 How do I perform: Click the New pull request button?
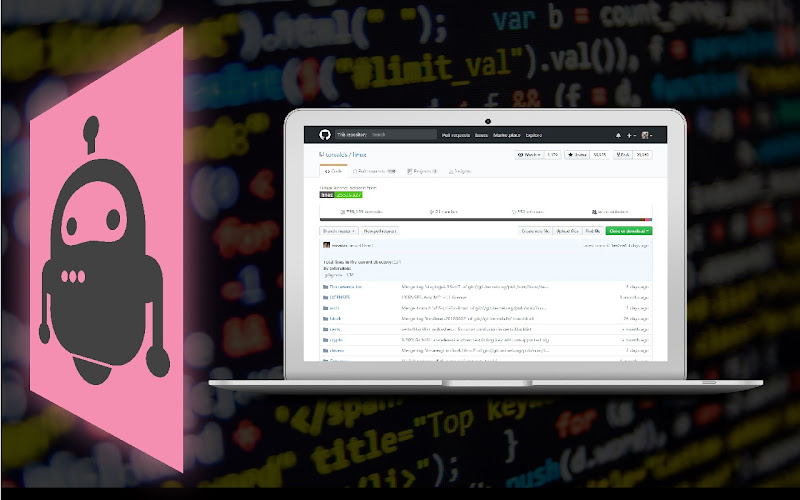point(380,231)
